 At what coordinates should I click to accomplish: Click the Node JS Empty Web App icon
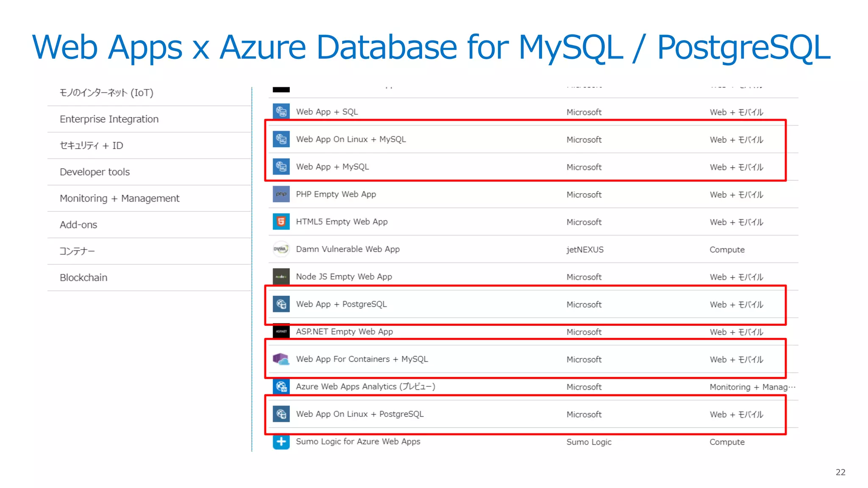pos(281,277)
